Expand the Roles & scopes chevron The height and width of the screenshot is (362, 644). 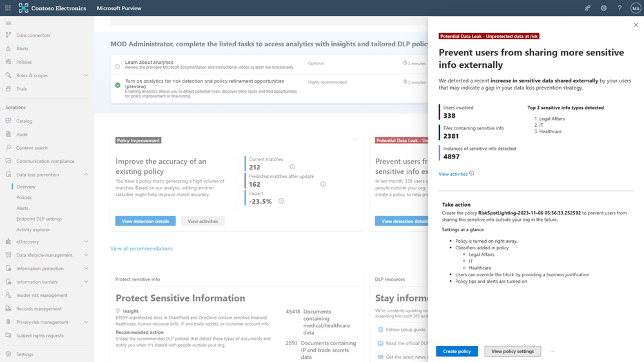[86, 75]
